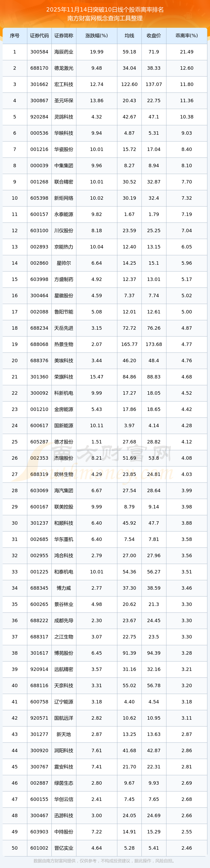Click 中集集团 stock name
The height and width of the screenshot is (868, 210).
tap(64, 165)
